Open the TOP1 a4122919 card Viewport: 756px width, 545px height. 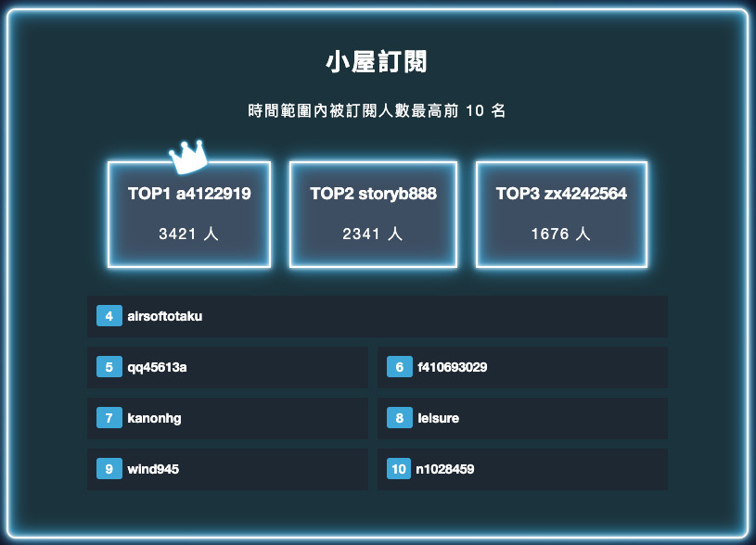tap(189, 214)
